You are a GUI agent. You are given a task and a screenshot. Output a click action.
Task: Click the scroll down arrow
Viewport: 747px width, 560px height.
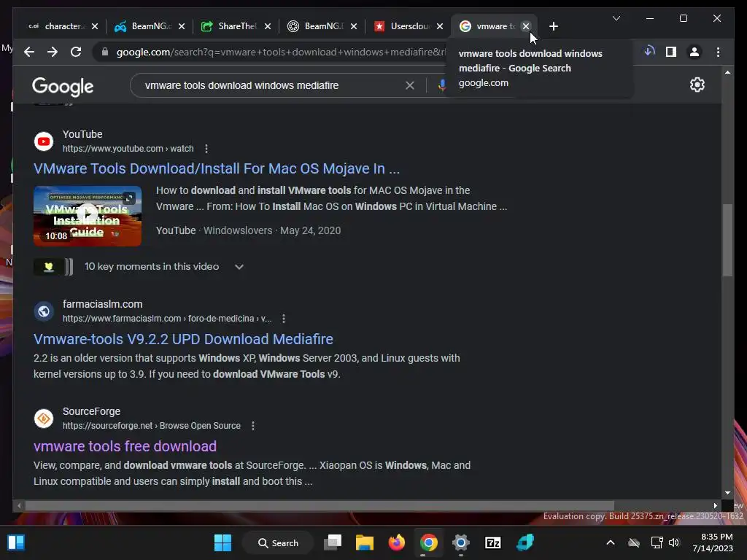[727, 493]
